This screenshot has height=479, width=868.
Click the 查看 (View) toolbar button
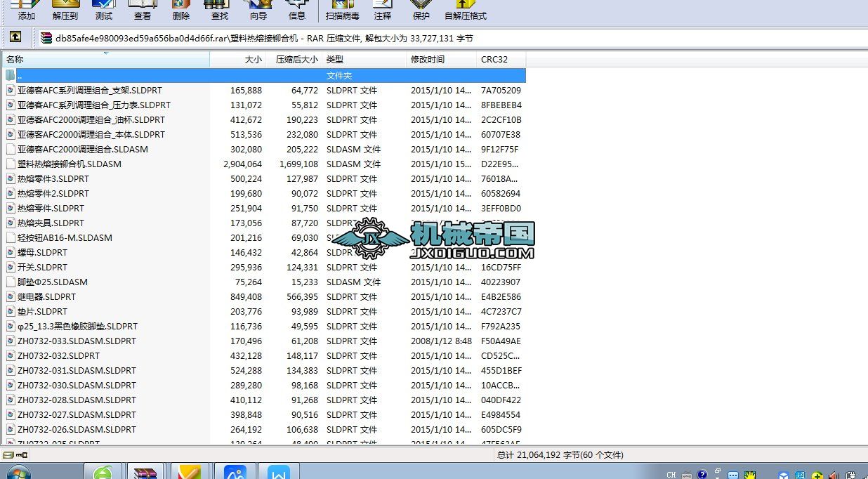pos(143,11)
